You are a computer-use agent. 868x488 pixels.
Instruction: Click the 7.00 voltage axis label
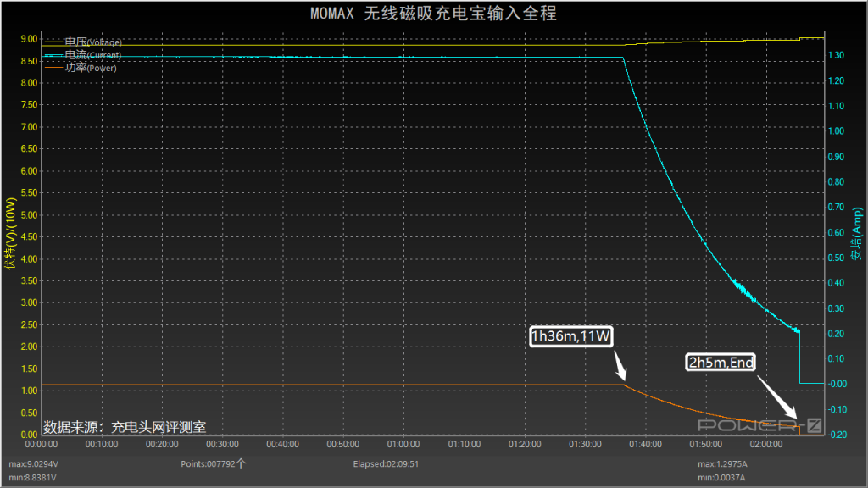coord(30,127)
